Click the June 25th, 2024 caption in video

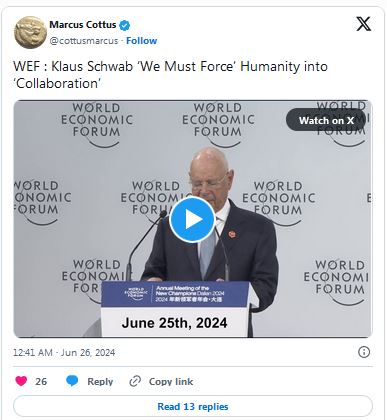click(174, 323)
